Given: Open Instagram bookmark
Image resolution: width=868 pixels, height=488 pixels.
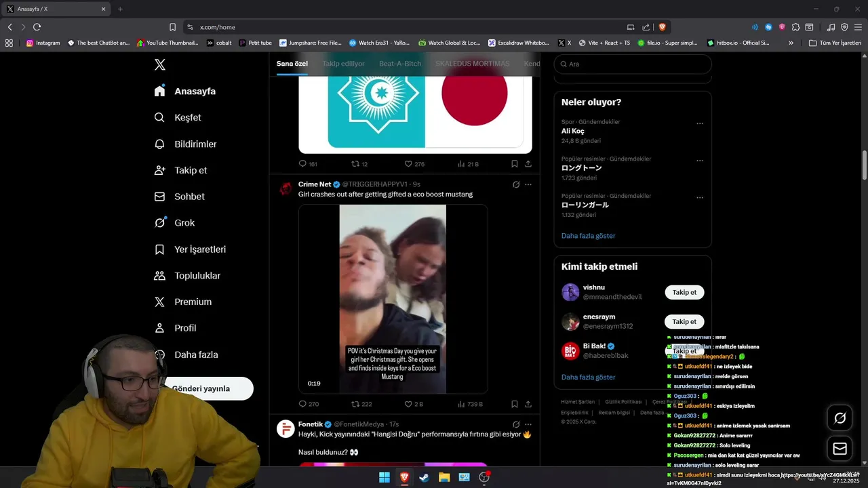Looking at the screenshot, I should 43,43.
